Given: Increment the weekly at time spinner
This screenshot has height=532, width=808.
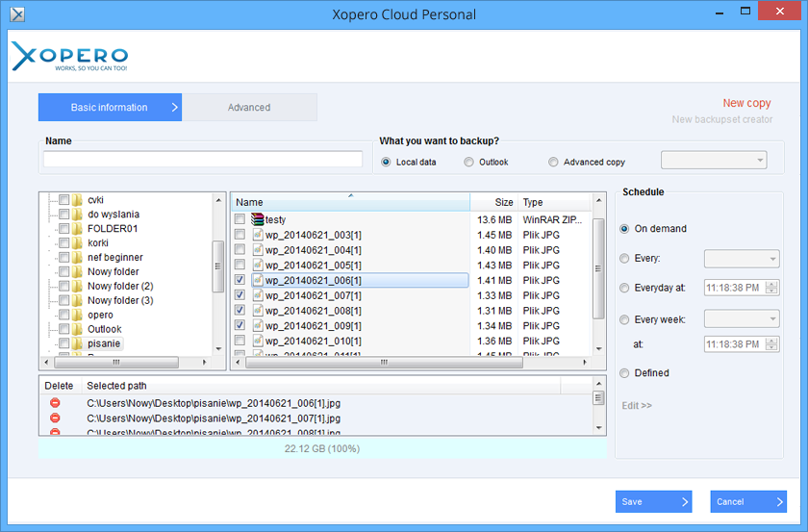Looking at the screenshot, I should pyautogui.click(x=771, y=342).
